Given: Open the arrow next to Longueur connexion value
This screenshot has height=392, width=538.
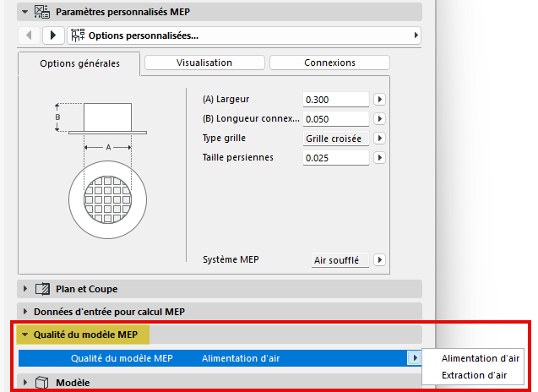Looking at the screenshot, I should pyautogui.click(x=379, y=119).
